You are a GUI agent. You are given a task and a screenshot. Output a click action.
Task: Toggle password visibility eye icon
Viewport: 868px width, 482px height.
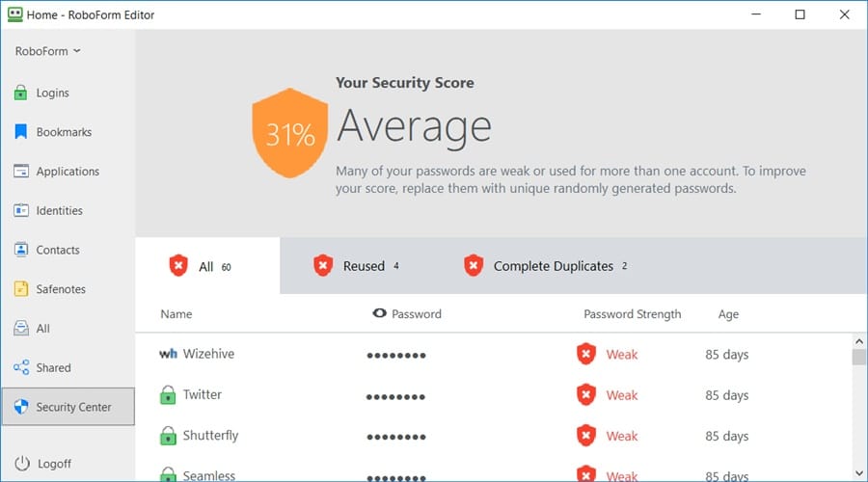(x=379, y=314)
